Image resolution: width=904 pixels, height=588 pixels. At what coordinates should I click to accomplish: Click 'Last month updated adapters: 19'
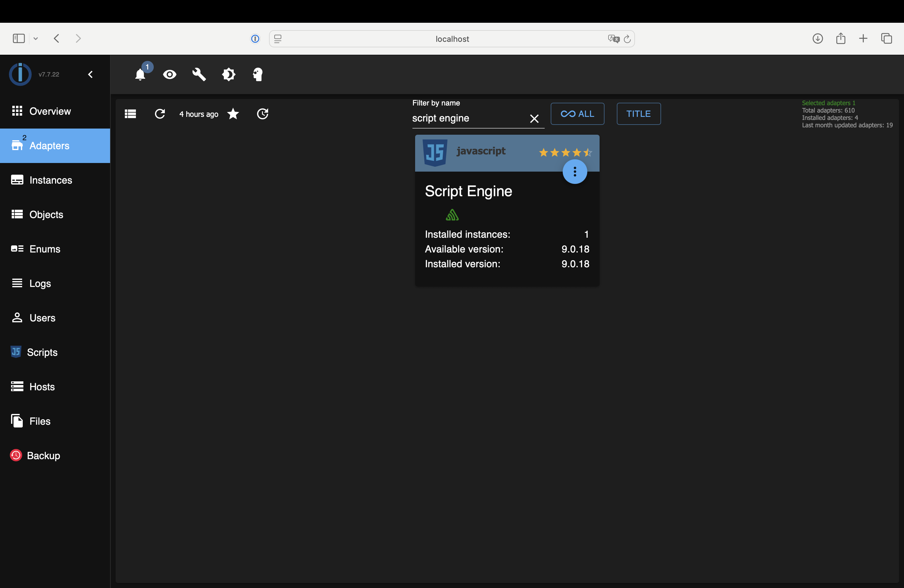(x=847, y=125)
